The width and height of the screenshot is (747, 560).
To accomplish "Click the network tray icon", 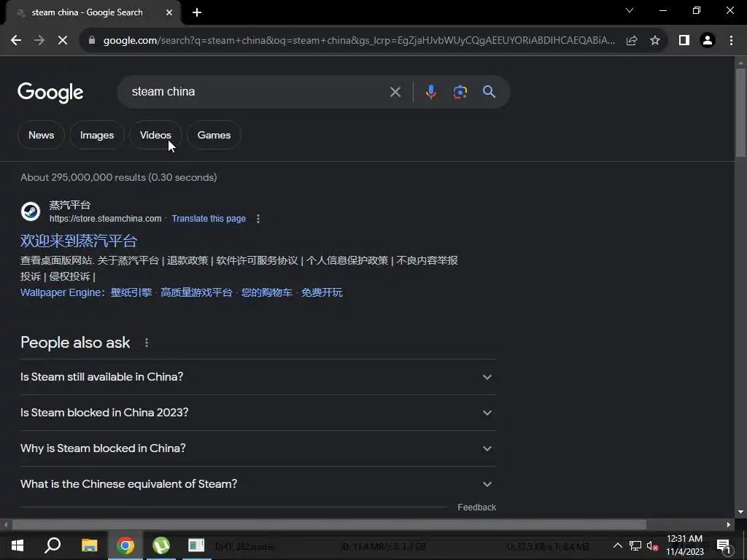I will [635, 545].
